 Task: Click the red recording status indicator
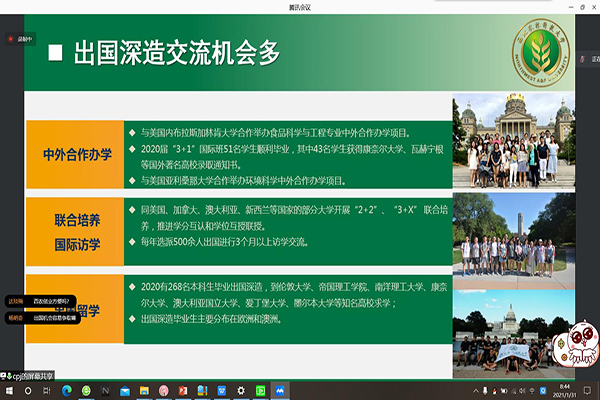point(20,39)
